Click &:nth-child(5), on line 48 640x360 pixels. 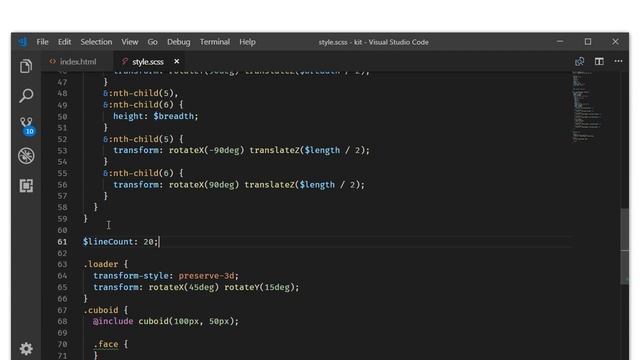[x=140, y=93]
